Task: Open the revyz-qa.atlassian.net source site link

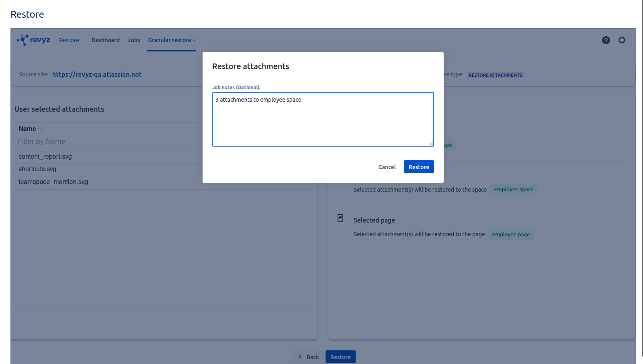Action: pos(97,74)
